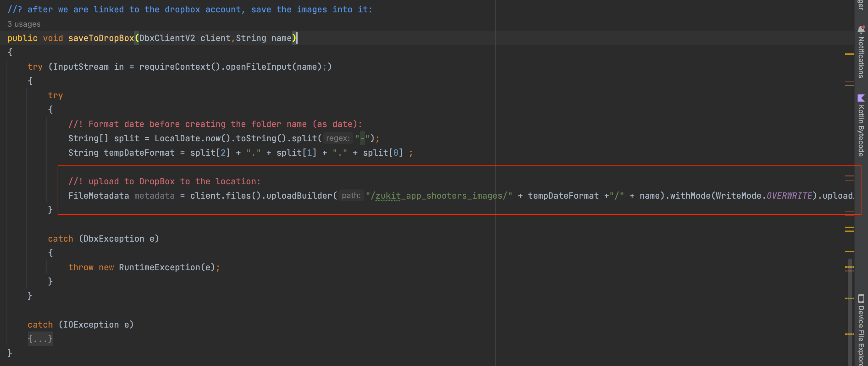The height and width of the screenshot is (366, 868).
Task: Switch to the Device File Explorer tab label
Action: pos(861,335)
